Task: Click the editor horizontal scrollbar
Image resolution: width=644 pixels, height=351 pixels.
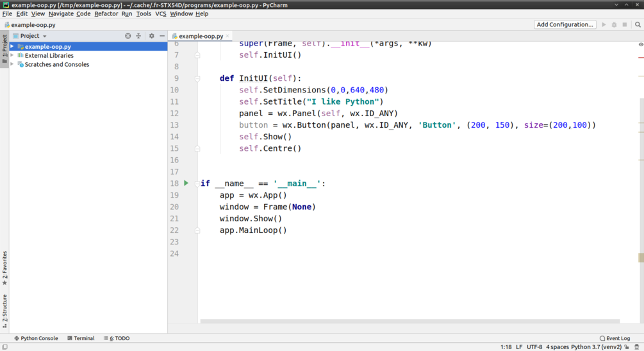Action: (x=410, y=321)
